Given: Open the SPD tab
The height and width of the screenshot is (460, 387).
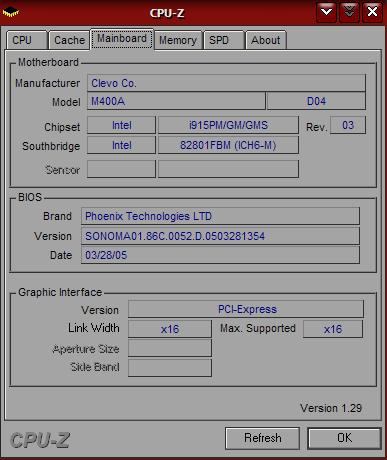Looking at the screenshot, I should click(x=224, y=40).
